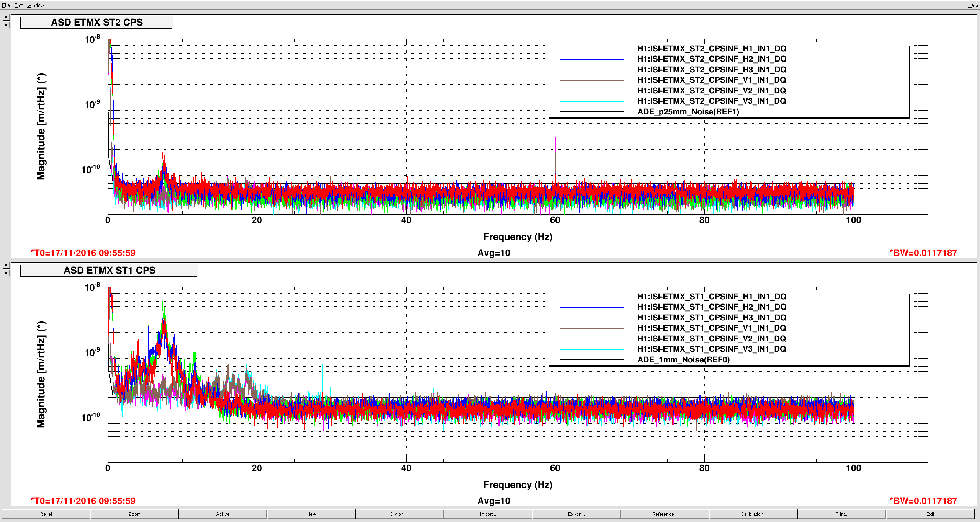The width and height of the screenshot is (980, 522).
Task: Click Magnitude y-axis label of ST2 plot
Action: (x=41, y=127)
